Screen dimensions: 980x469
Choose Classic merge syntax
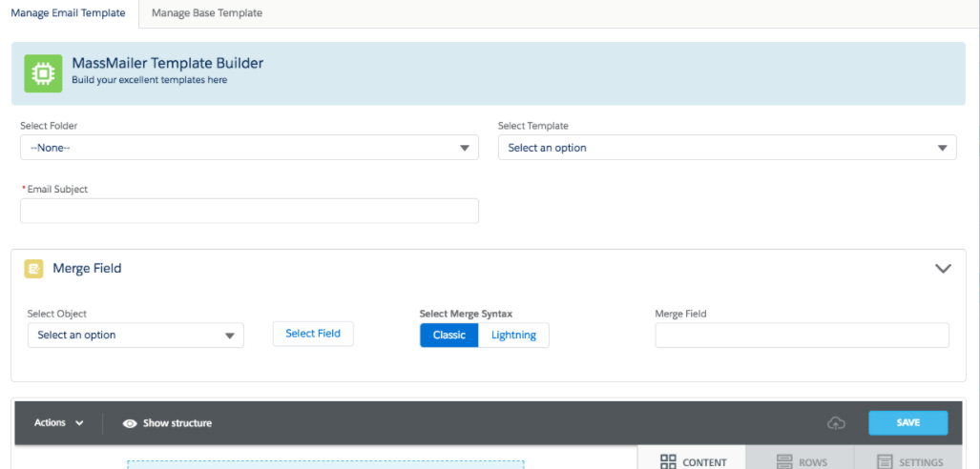coord(449,335)
